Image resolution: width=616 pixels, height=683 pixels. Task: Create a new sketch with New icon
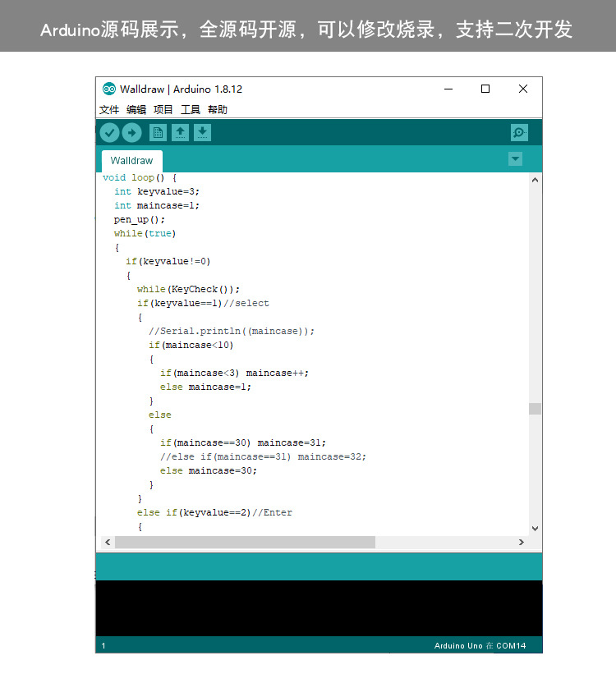(x=158, y=132)
